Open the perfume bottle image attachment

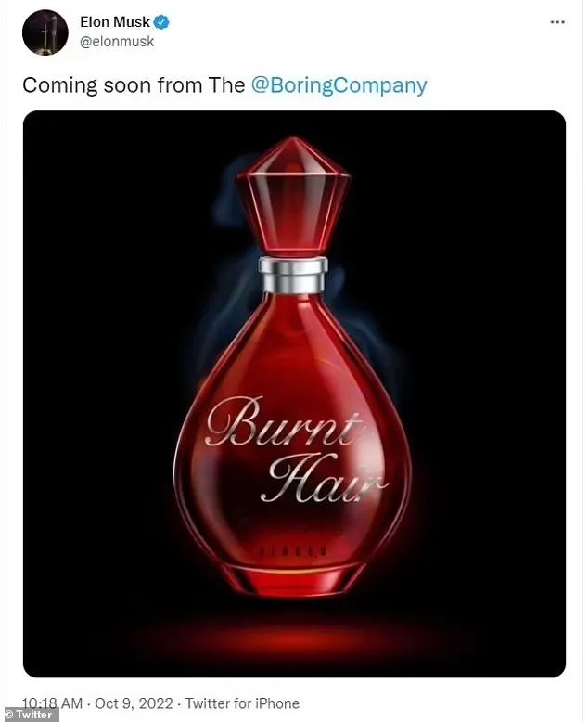(294, 393)
